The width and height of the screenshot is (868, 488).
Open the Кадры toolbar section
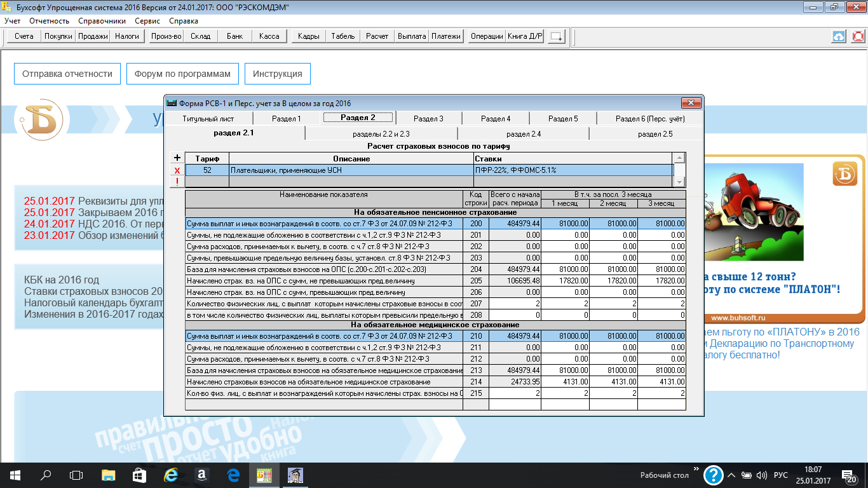click(308, 36)
